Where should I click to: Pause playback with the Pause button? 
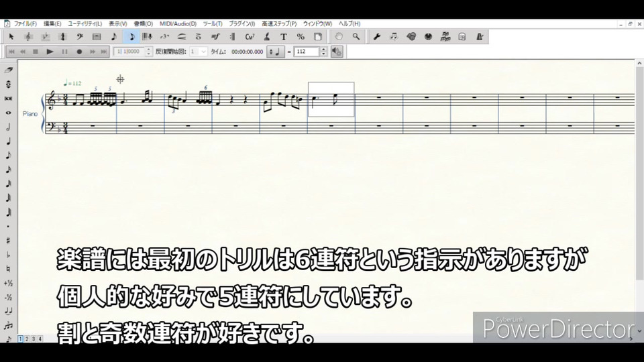[x=64, y=52]
